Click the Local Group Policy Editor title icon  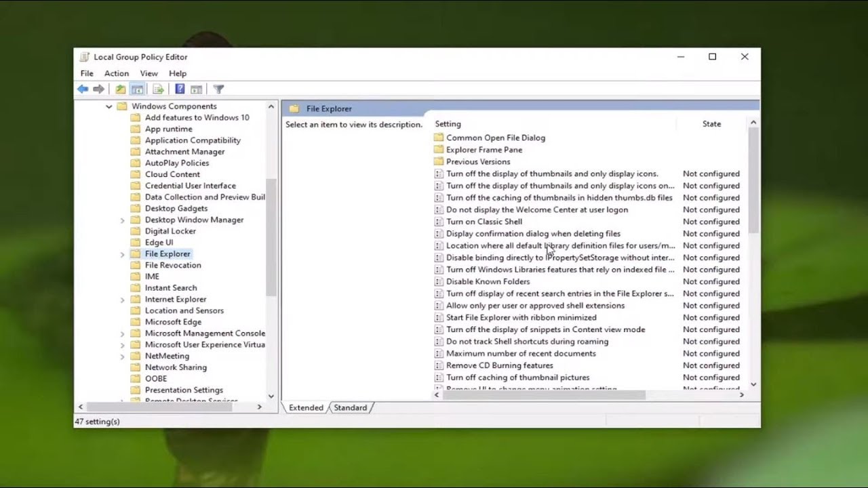[x=84, y=57]
